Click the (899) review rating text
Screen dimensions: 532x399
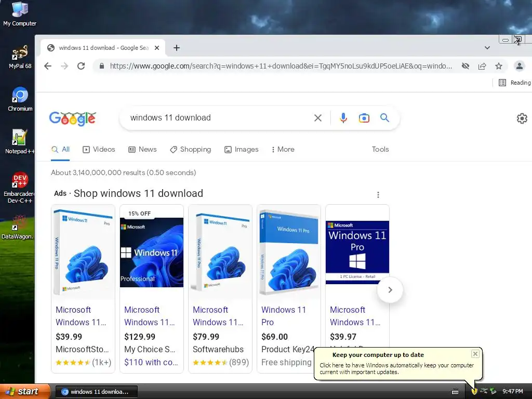[239, 362]
